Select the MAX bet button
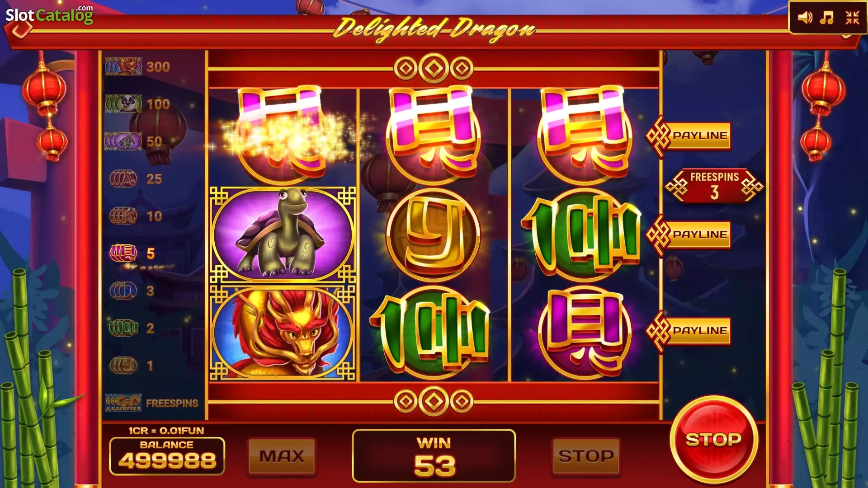 pos(282,456)
